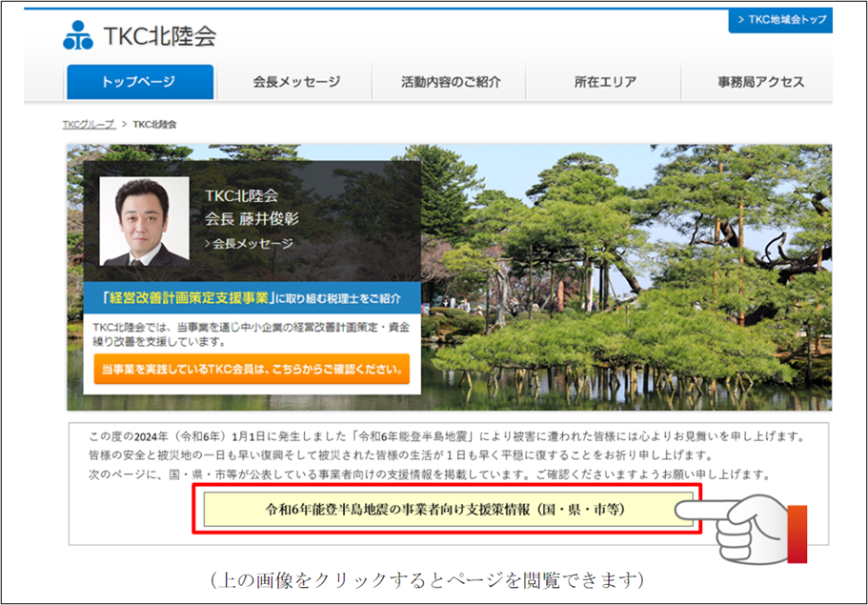Open the 会長メッセージ link beside photo
868x605 pixels.
(249, 244)
